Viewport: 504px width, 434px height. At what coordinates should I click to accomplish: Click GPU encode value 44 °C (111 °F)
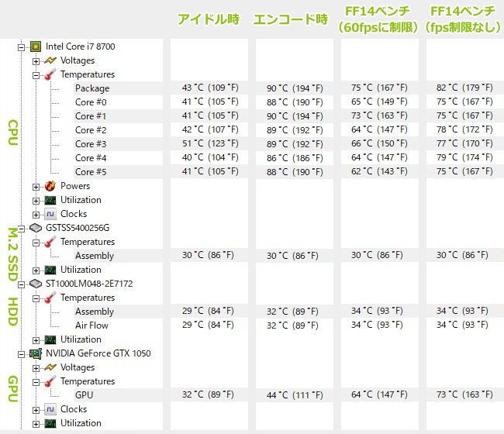[295, 395]
